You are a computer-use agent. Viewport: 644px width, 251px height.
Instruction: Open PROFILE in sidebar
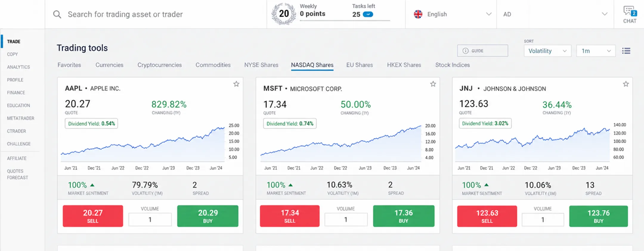pos(15,80)
